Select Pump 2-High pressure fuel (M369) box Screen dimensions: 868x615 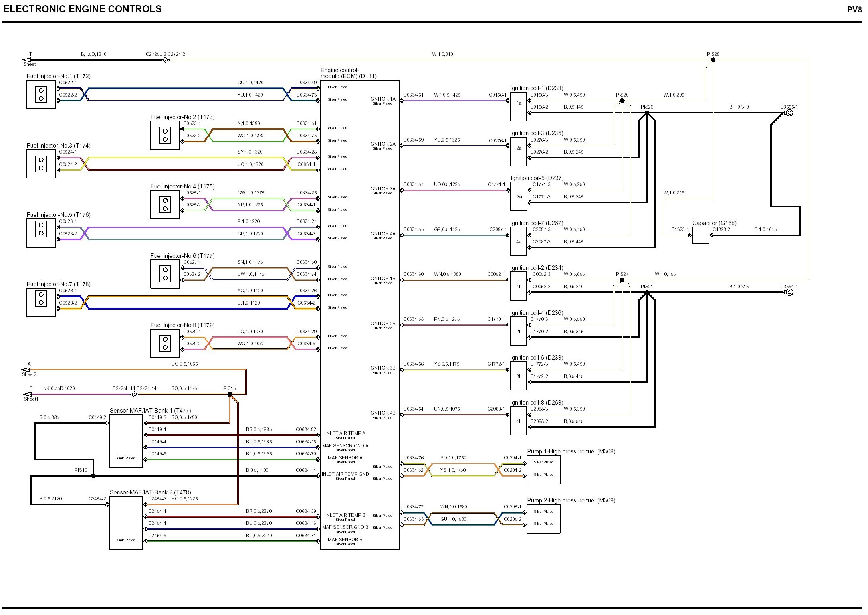coord(543,519)
